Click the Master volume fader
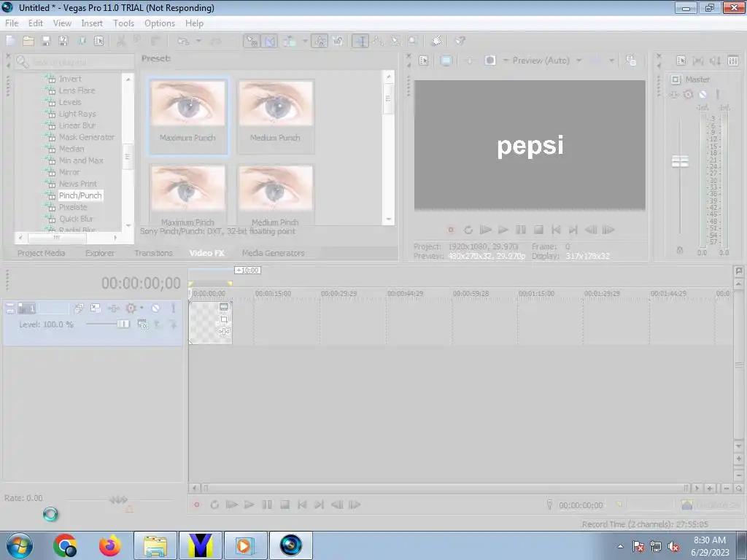 [x=680, y=161]
